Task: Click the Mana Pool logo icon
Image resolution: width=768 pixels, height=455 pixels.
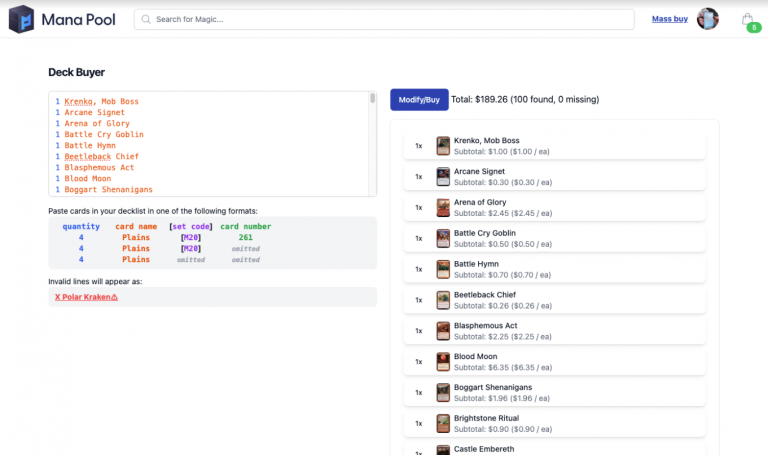Action: (x=22, y=19)
